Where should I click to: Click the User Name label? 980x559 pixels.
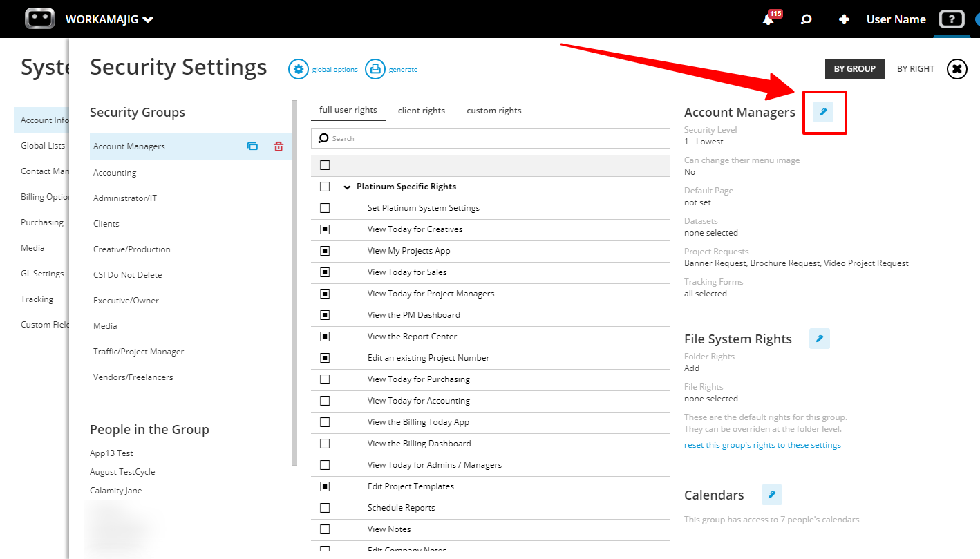pyautogui.click(x=896, y=19)
